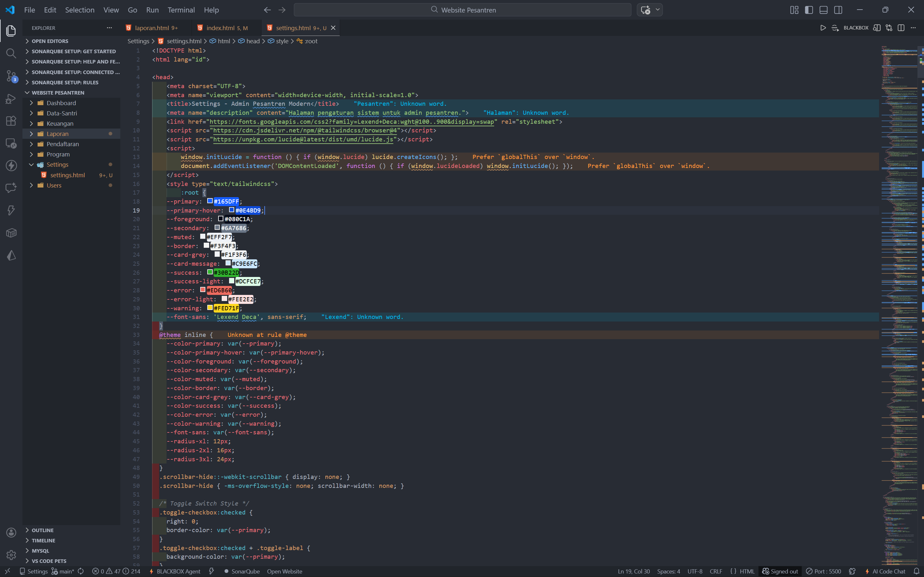Click the Split Editor Right icon
The height and width of the screenshot is (577, 924).
point(901,28)
